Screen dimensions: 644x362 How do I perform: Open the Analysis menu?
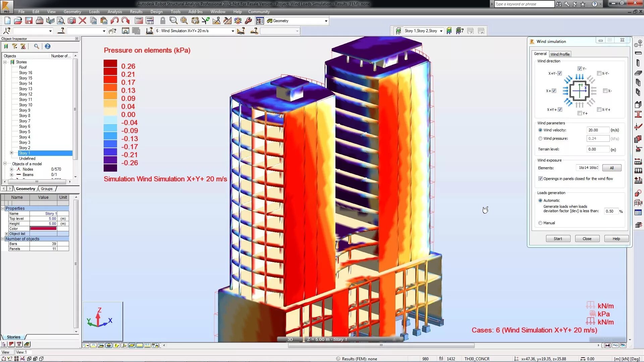coord(115,11)
